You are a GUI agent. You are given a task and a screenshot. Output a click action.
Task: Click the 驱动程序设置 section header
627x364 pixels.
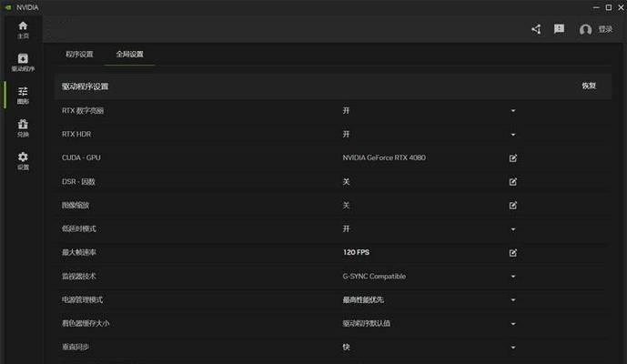point(85,86)
